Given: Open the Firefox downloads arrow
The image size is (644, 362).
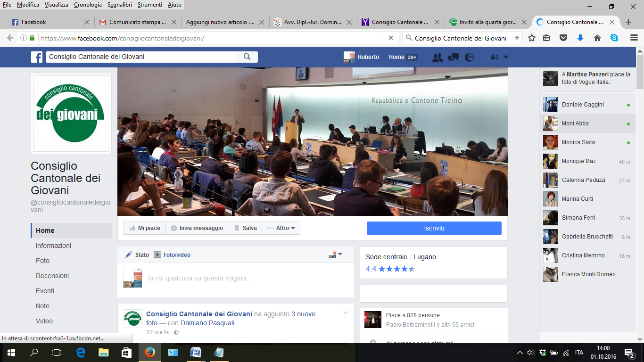Looking at the screenshot, I should pos(580,38).
